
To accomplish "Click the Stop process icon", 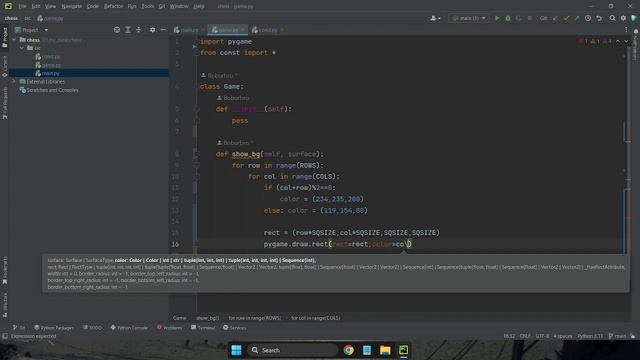I will tap(530, 18).
